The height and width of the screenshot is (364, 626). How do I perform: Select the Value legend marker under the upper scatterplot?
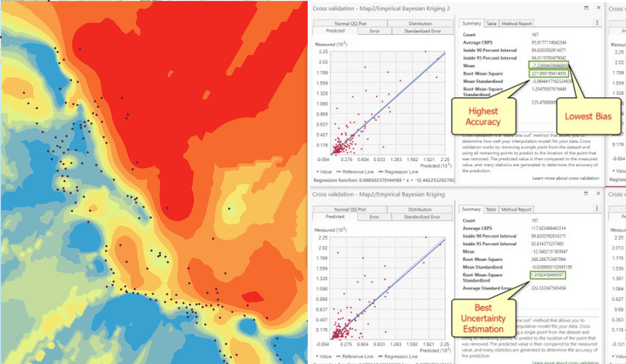tap(318, 172)
